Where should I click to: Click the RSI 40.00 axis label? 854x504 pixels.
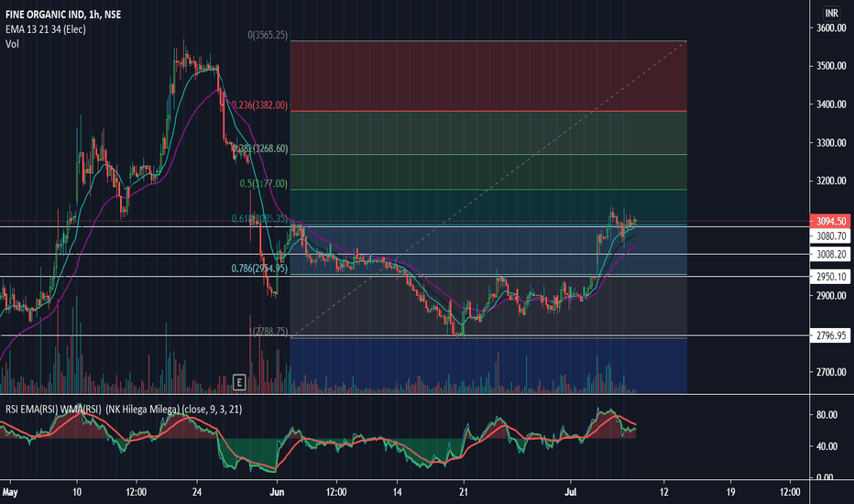point(827,446)
